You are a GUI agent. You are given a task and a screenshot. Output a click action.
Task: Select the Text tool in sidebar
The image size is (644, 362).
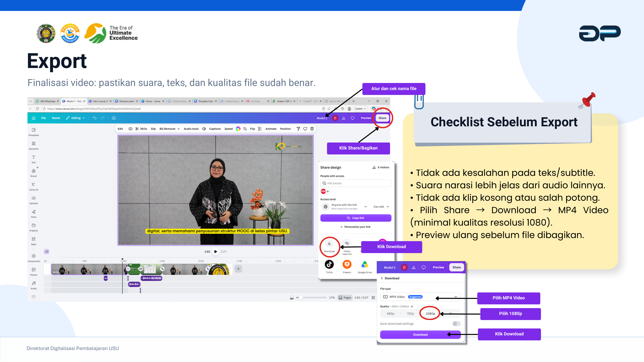click(x=33, y=159)
